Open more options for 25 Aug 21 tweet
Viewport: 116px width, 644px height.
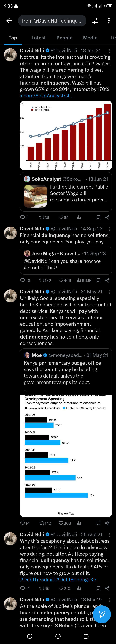(x=109, y=535)
